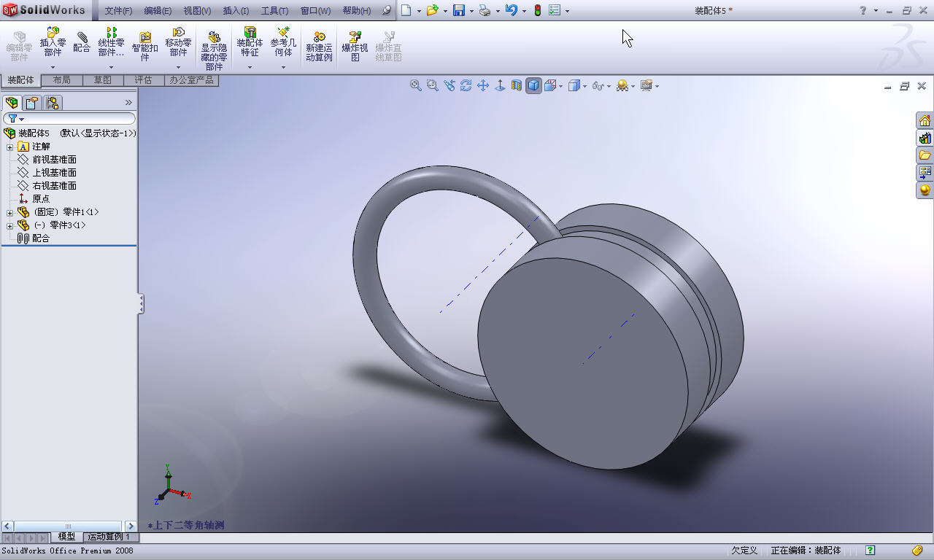
Task: Open the Search results task pane icon
Action: coord(925,173)
